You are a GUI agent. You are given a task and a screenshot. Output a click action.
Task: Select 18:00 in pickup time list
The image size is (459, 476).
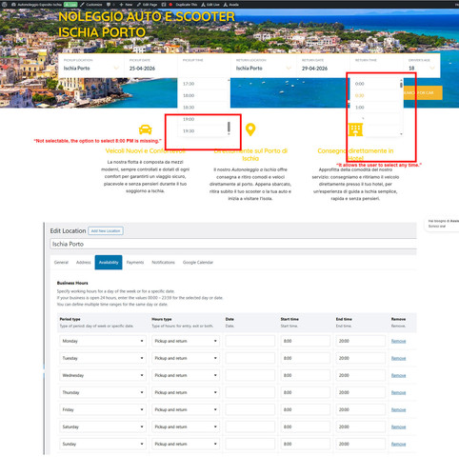coord(202,95)
